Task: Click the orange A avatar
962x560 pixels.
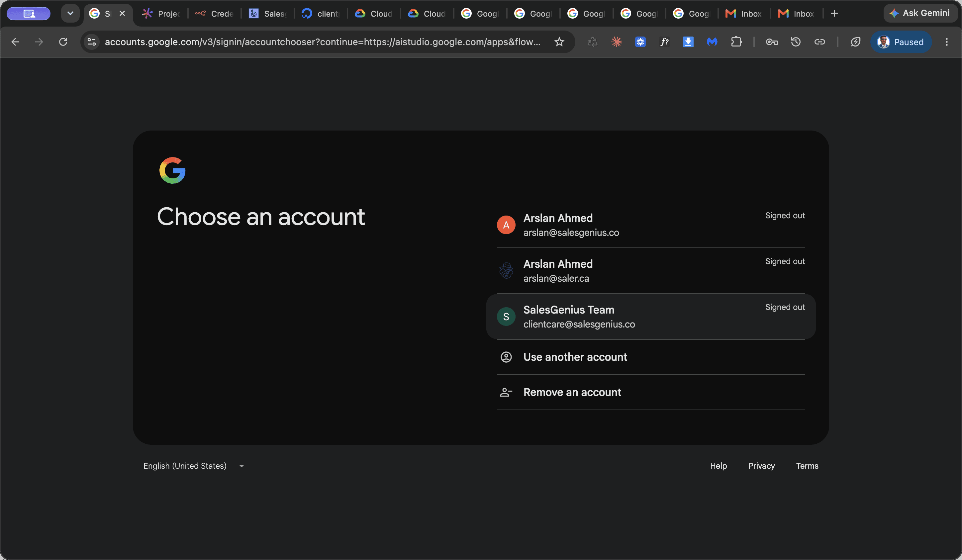Action: click(506, 225)
